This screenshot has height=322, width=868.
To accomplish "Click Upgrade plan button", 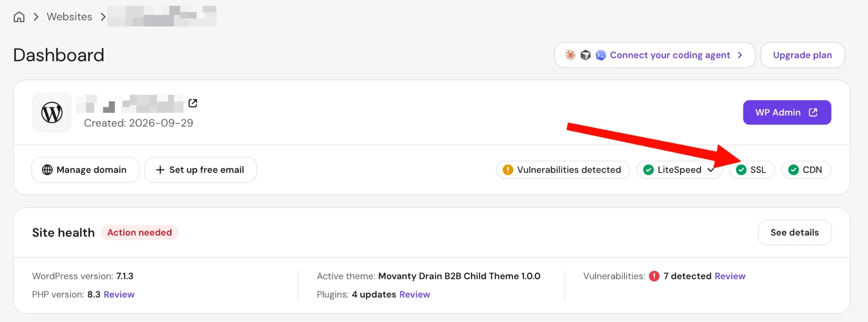I will pyautogui.click(x=802, y=55).
